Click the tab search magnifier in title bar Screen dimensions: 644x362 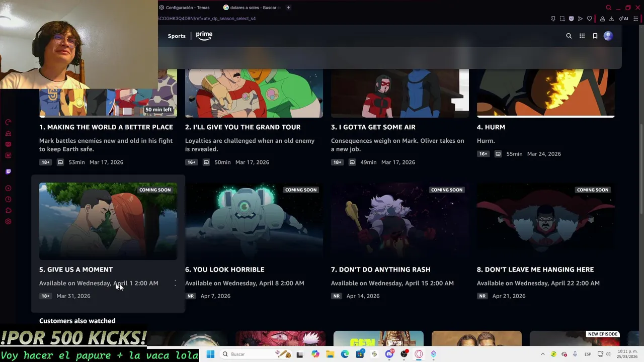pyautogui.click(x=608, y=8)
